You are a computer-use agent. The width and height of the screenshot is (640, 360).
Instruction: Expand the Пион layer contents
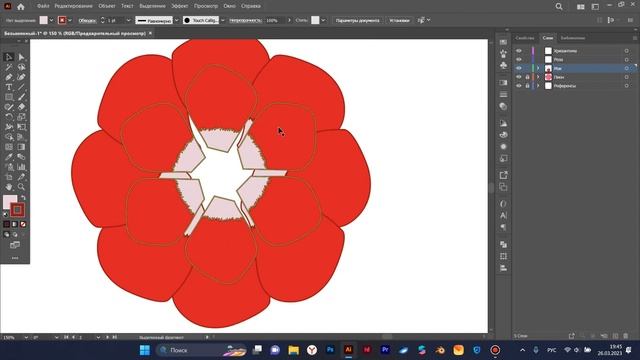click(x=538, y=77)
